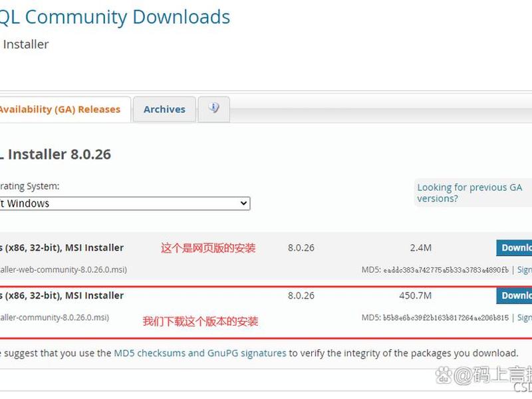Click the version 8.0.26 in the 450.7M row
532x399 pixels.
(301, 295)
